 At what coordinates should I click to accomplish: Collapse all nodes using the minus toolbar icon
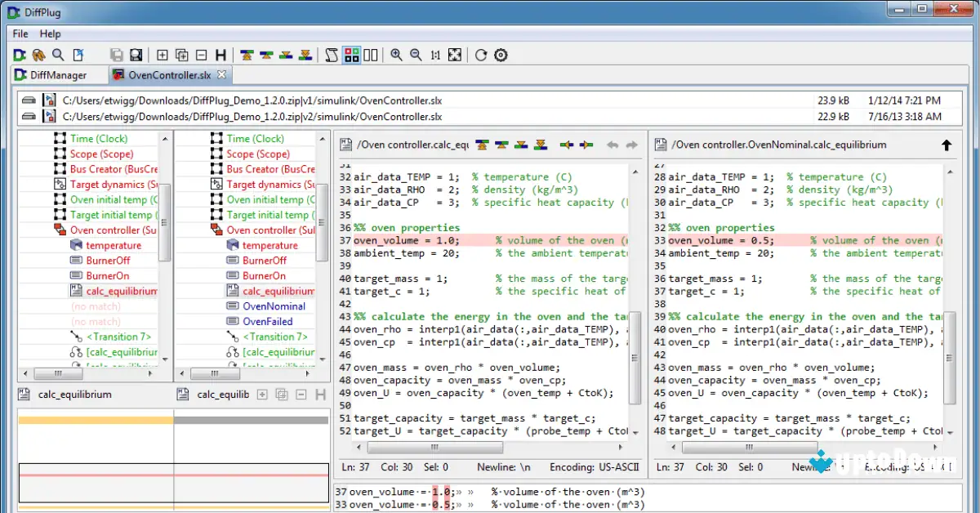pos(200,55)
